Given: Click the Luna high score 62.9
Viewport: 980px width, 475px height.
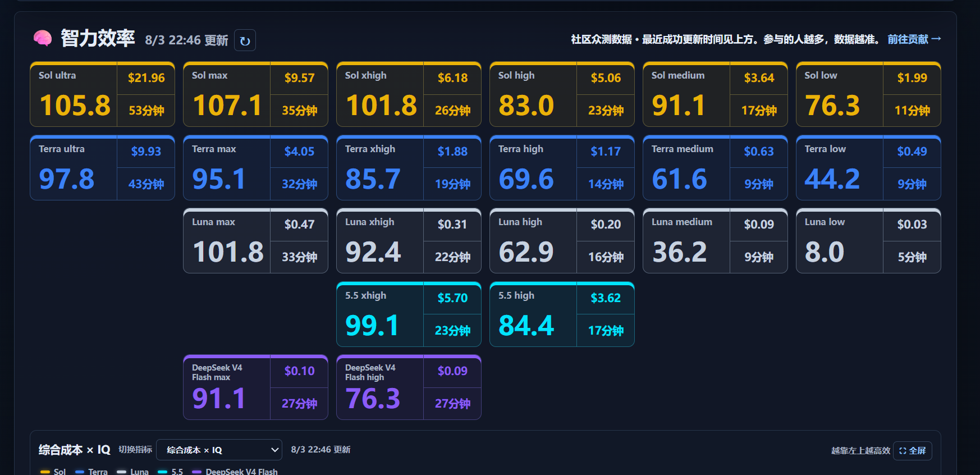Looking at the screenshot, I should [x=526, y=252].
